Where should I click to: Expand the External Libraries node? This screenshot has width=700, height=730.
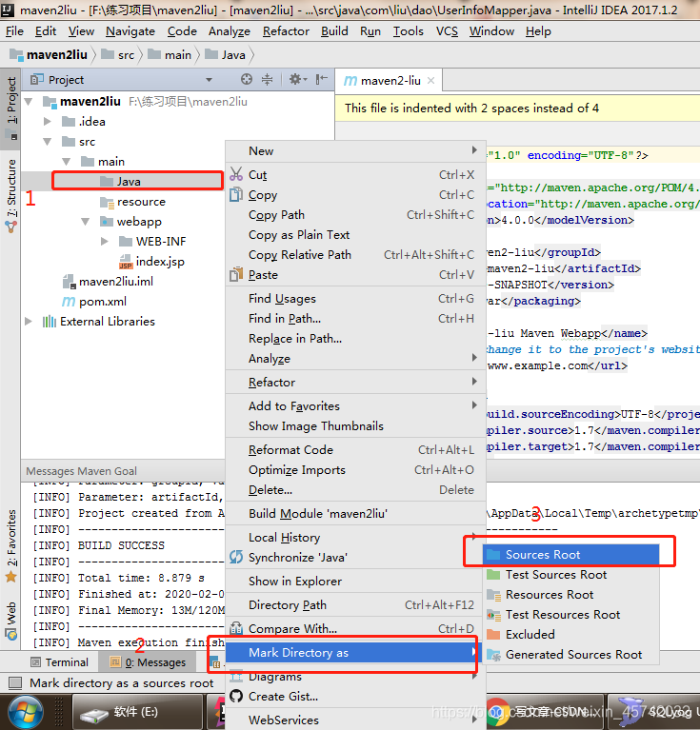pos(29,322)
